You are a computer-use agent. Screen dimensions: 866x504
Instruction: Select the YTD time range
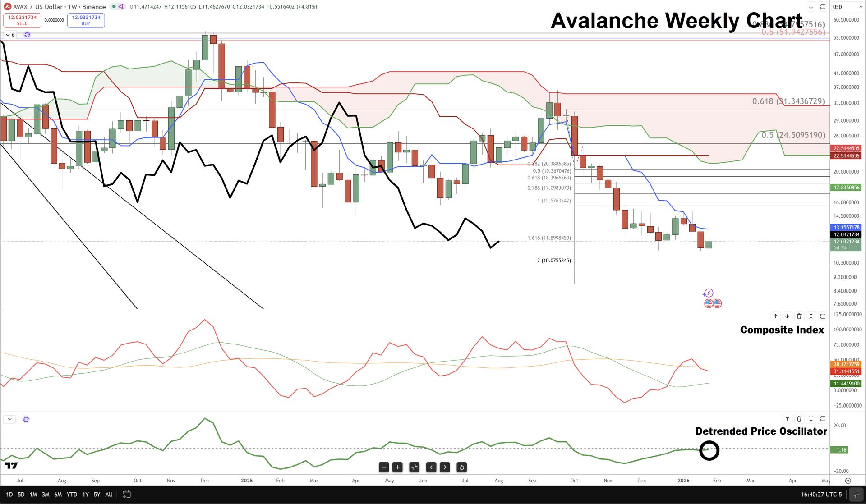[72, 495]
